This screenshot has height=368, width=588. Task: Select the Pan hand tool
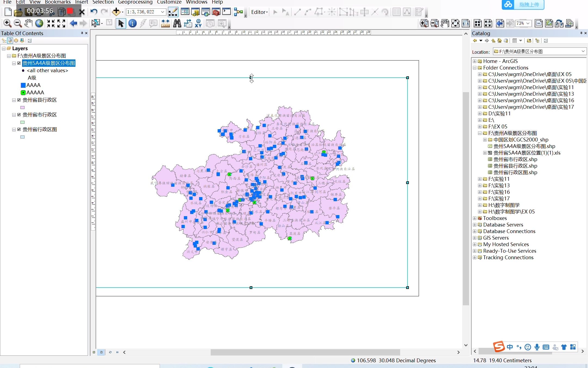28,23
